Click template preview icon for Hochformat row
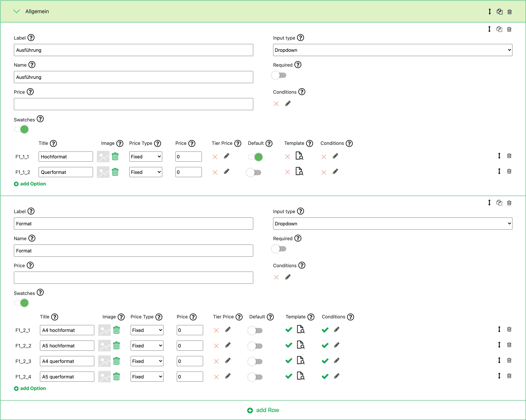This screenshot has width=526, height=420. 299,156
